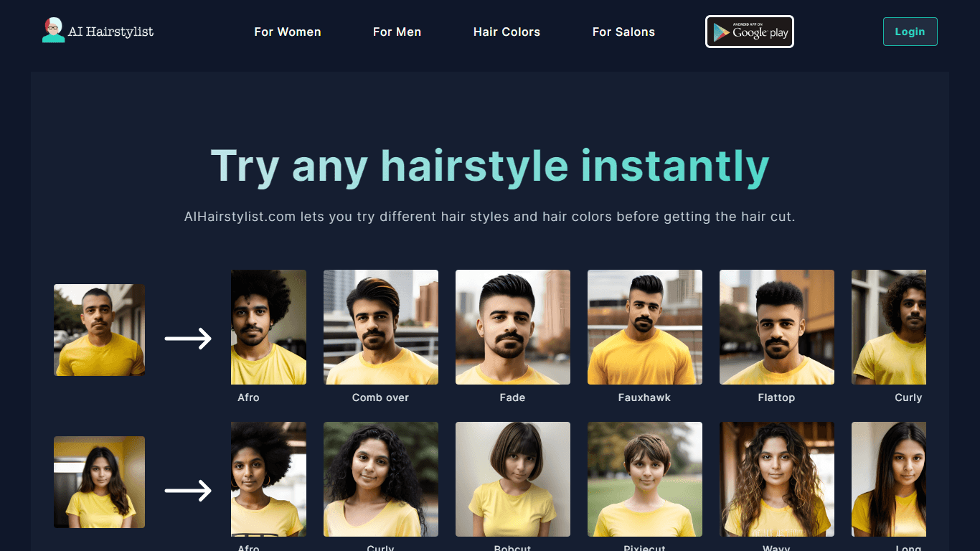This screenshot has width=980, height=551.
Task: Choose the women's Afro hairstyle image
Action: coord(268,479)
